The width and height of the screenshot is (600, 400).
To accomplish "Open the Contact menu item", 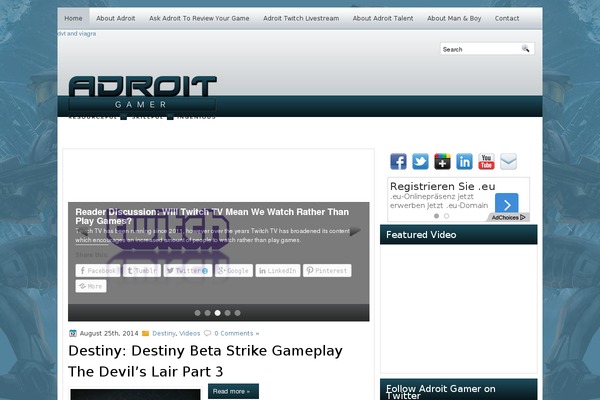I will coord(507,18).
